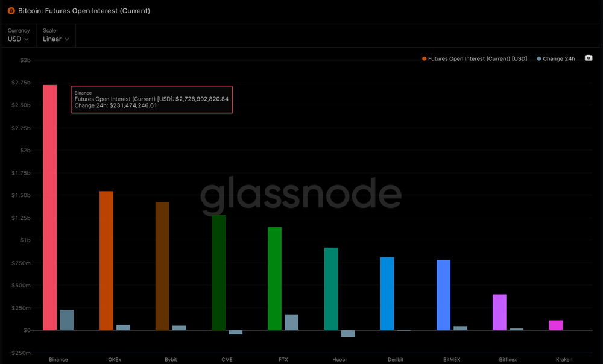603x364 pixels.
Task: Click the $1b y-axis label
Action: [25, 240]
